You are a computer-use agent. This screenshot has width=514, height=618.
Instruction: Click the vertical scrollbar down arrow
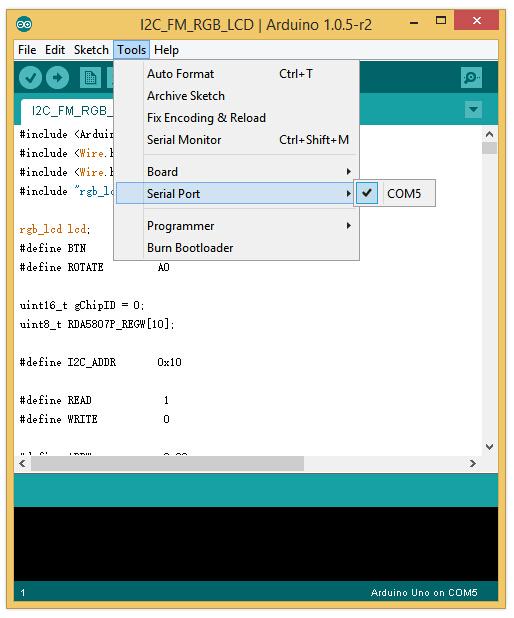pos(490,447)
